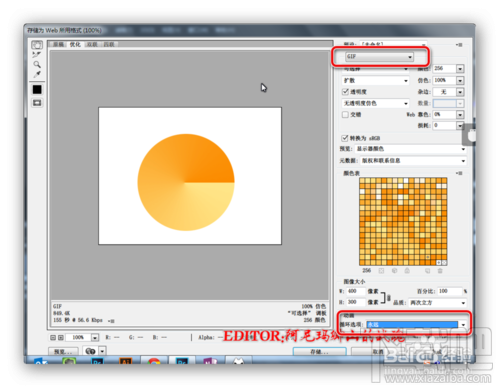
Task: Click the 存储... save button
Action: tap(319, 351)
